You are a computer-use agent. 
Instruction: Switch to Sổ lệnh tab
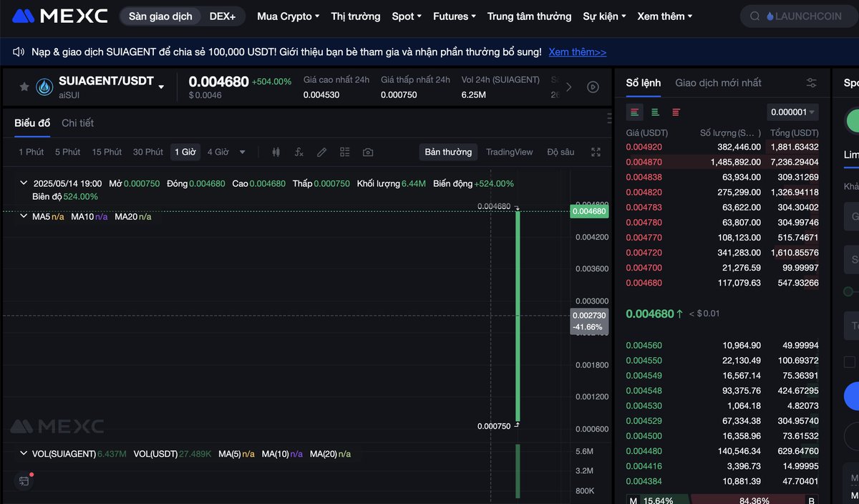click(643, 83)
